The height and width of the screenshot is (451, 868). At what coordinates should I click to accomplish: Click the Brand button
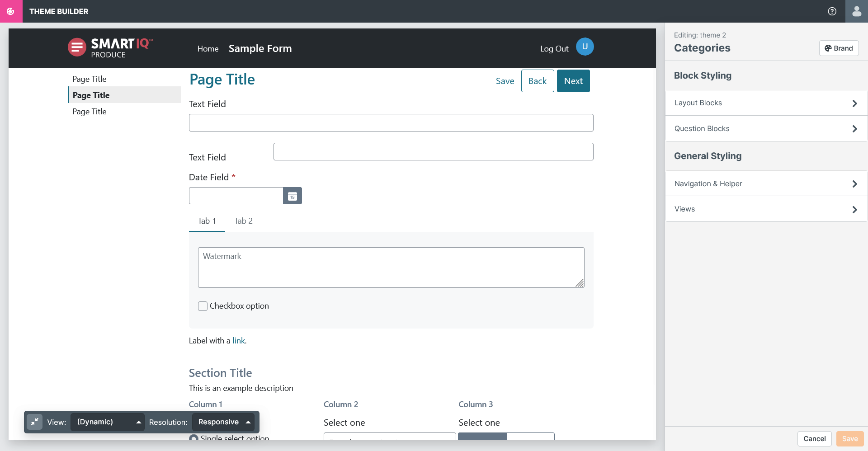point(839,48)
